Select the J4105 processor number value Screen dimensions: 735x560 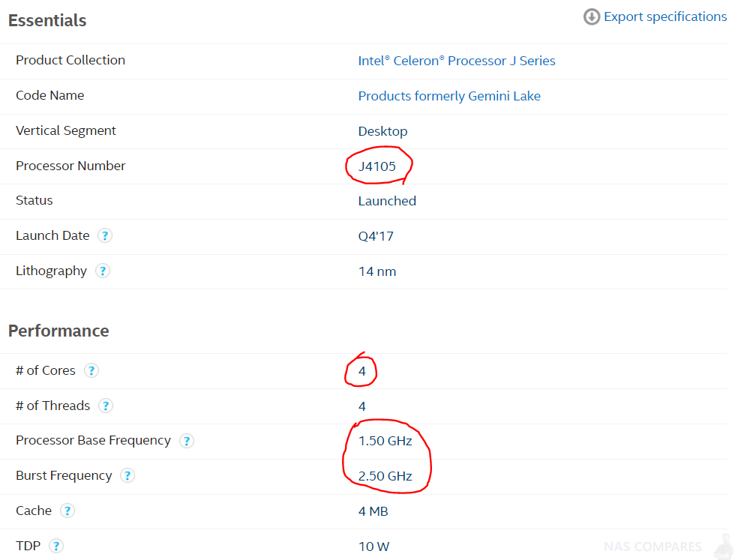[x=376, y=166]
